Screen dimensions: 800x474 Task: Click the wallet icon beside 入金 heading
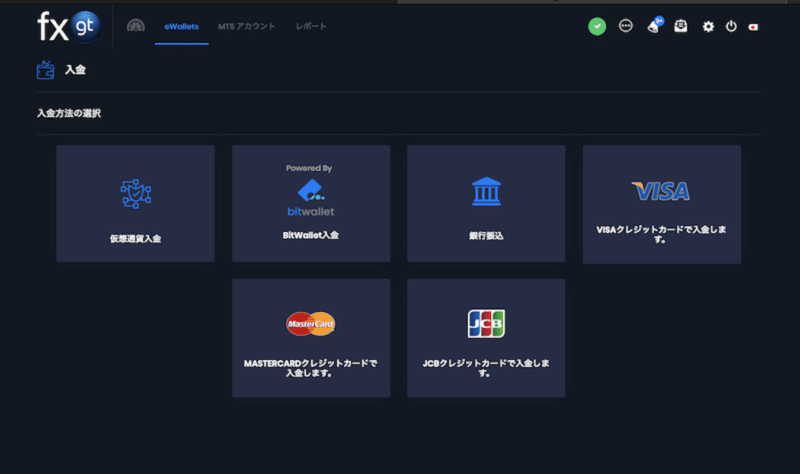(x=45, y=70)
